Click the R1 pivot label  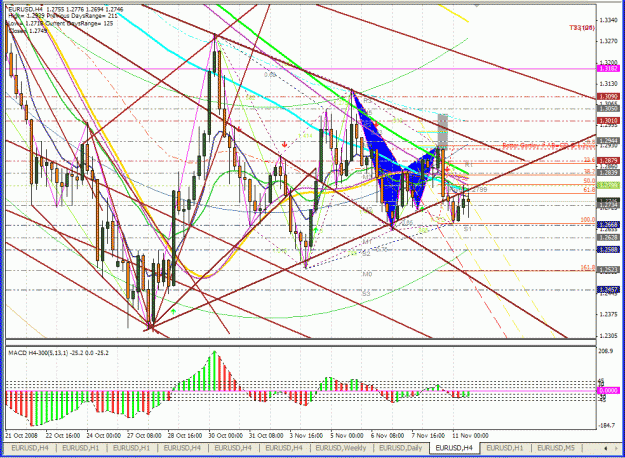tap(468, 164)
